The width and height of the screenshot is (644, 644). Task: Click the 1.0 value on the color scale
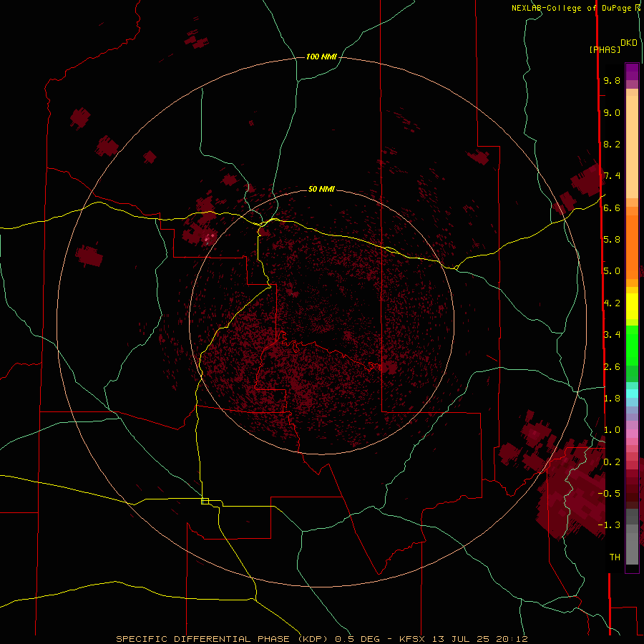[612, 429]
